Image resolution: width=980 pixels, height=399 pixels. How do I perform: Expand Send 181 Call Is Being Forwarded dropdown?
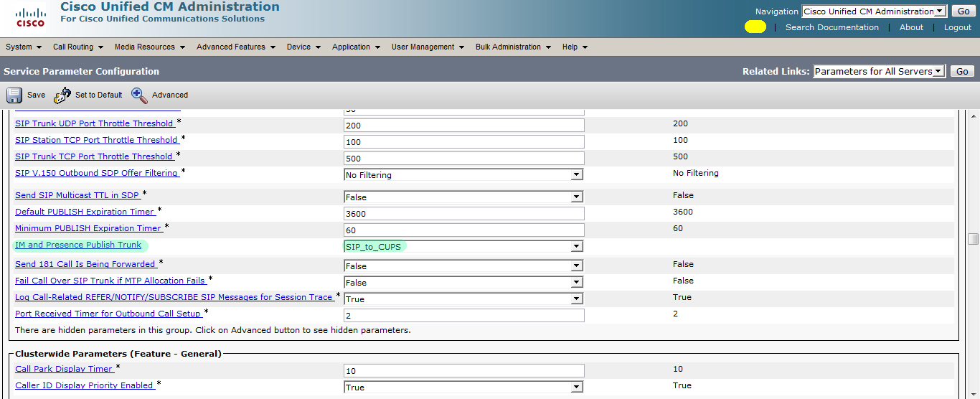point(463,266)
